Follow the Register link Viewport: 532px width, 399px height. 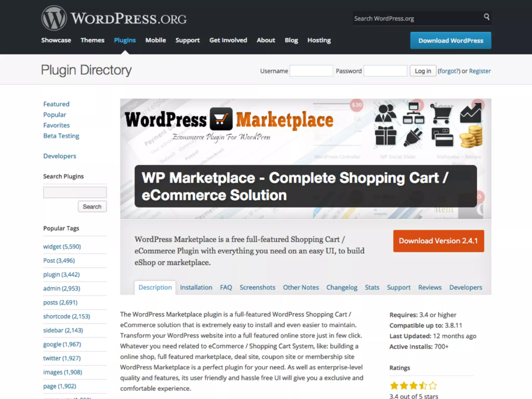pos(480,71)
